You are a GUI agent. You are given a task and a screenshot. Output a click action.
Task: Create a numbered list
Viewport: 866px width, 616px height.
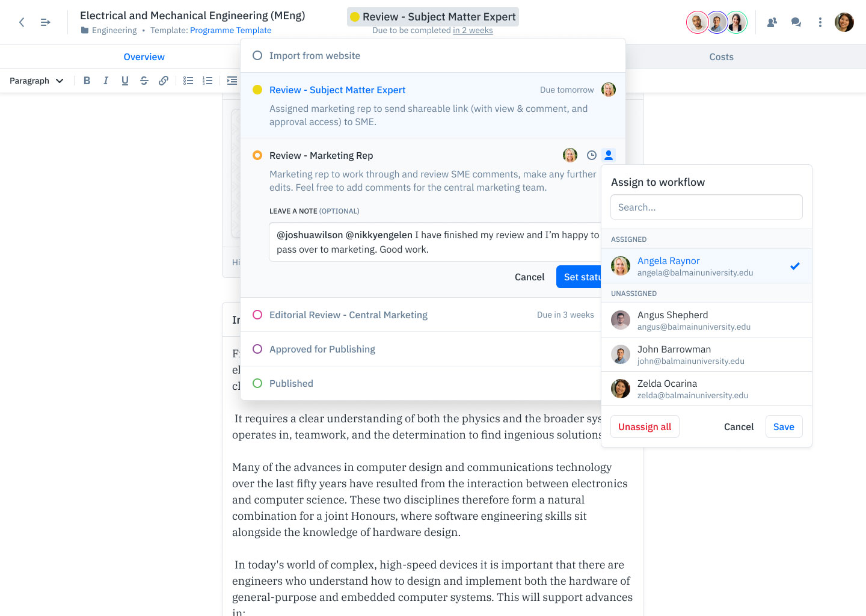207,80
